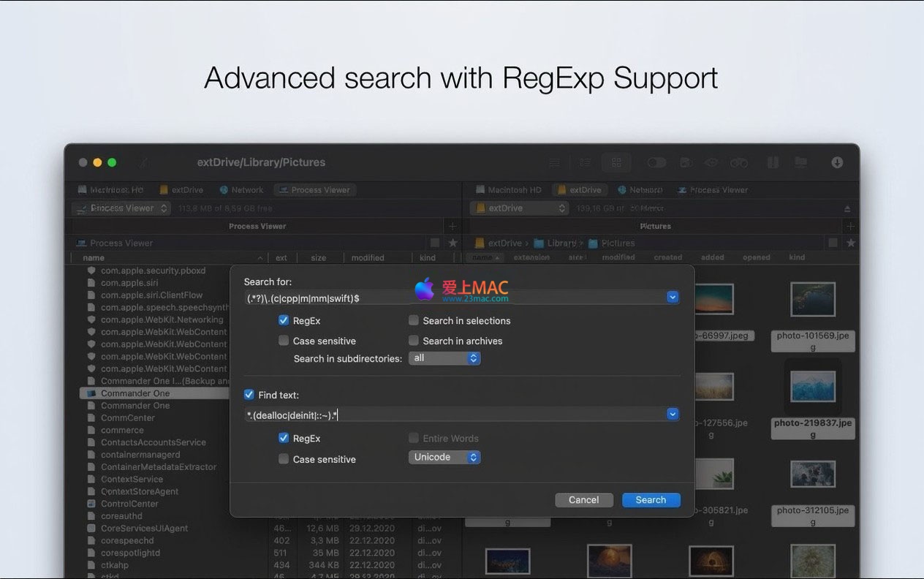Eject extDrive using the eject icon

pos(847,208)
